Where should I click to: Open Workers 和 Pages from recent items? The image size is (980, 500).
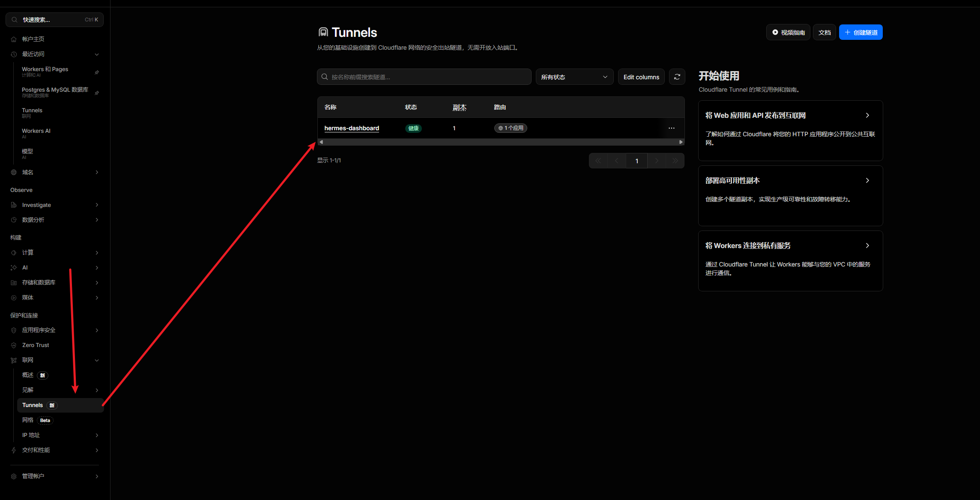point(45,72)
